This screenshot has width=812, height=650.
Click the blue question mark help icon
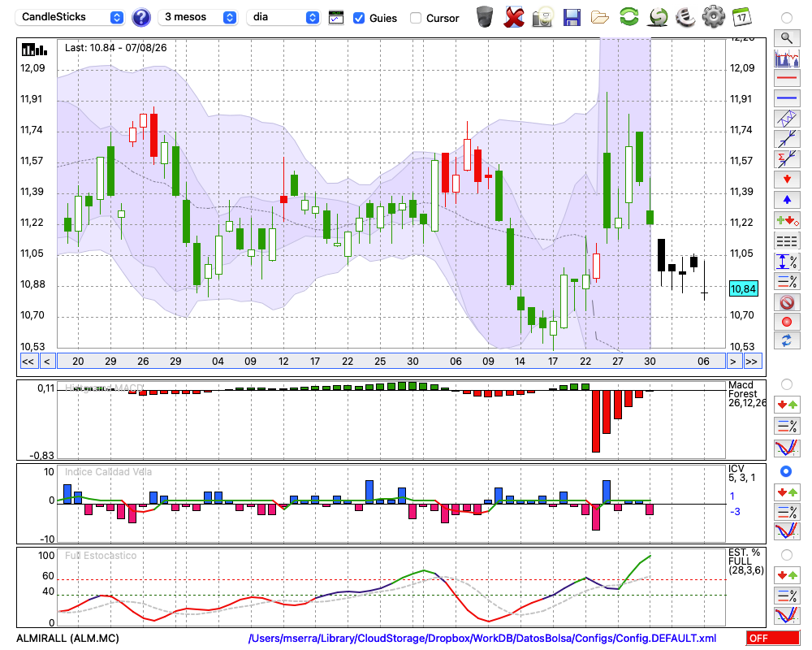(140, 18)
